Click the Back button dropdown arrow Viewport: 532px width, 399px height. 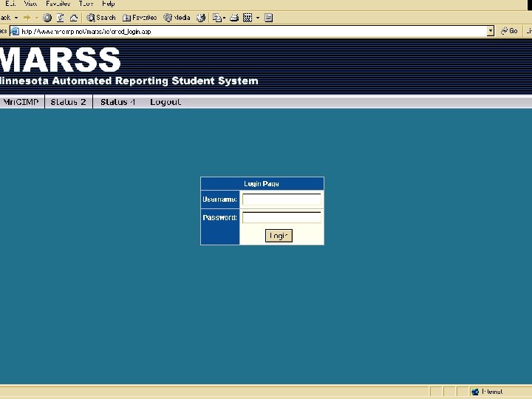[16, 18]
